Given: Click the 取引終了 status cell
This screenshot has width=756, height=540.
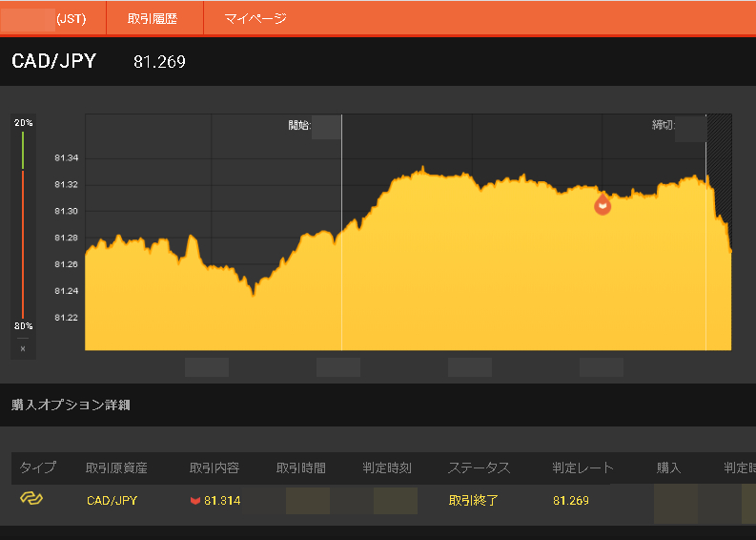Looking at the screenshot, I should pyautogui.click(x=473, y=501).
